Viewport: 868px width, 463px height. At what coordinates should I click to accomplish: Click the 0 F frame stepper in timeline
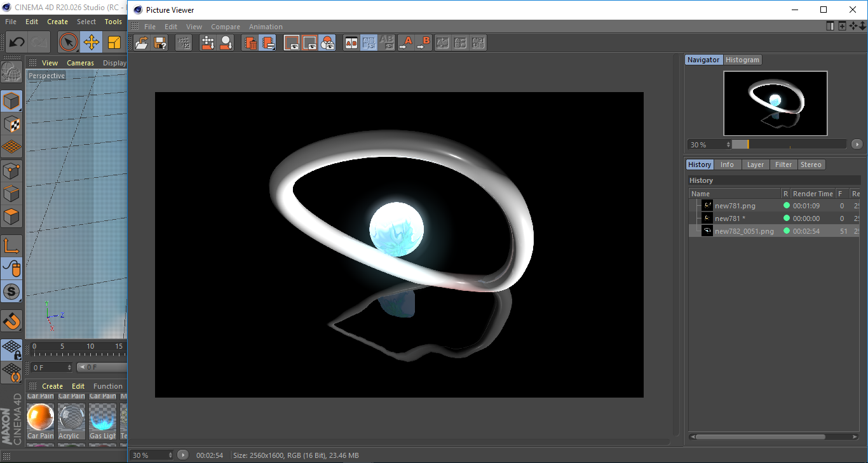(51, 368)
